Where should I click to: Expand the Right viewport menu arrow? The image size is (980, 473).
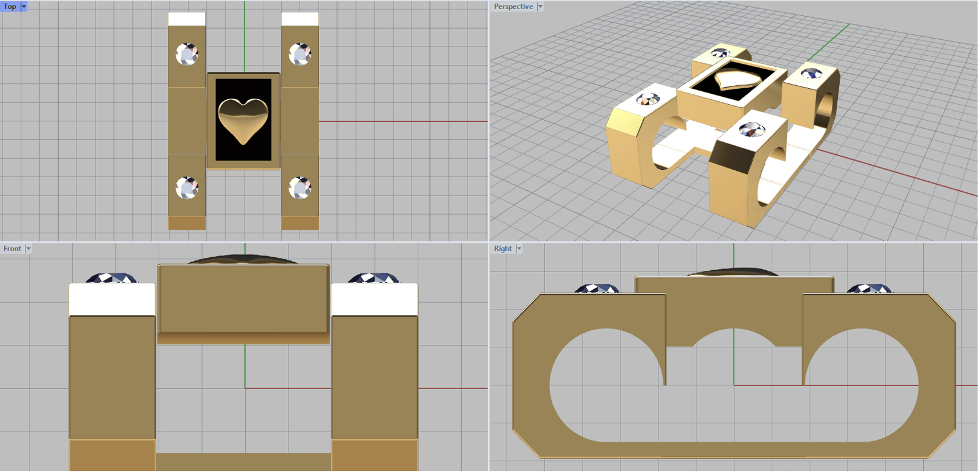[519, 249]
